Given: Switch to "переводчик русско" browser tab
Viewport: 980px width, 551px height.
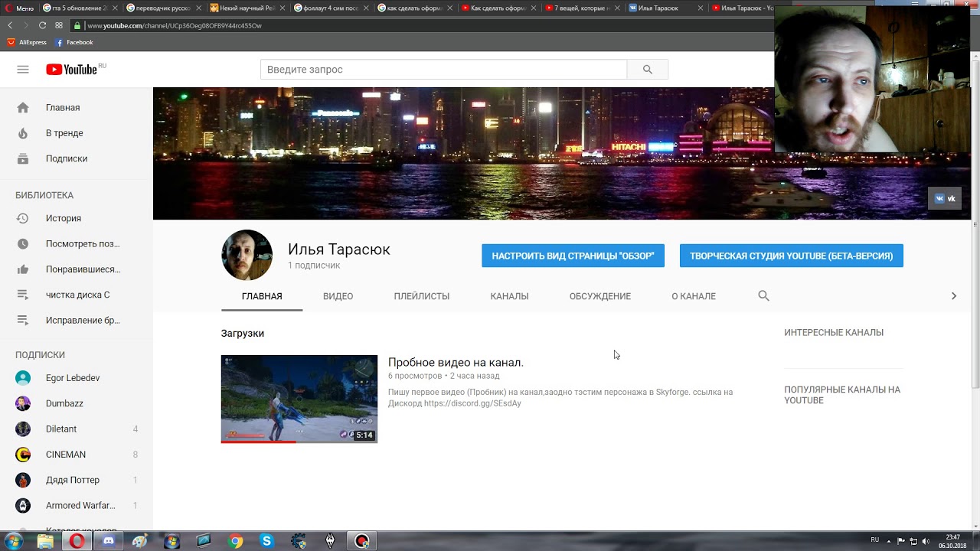Looking at the screenshot, I should click(x=162, y=8).
